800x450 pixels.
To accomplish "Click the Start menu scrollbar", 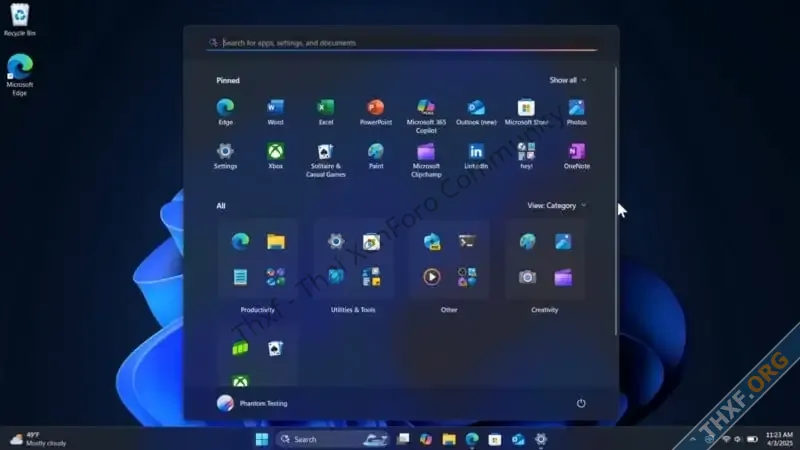I will coord(616,201).
